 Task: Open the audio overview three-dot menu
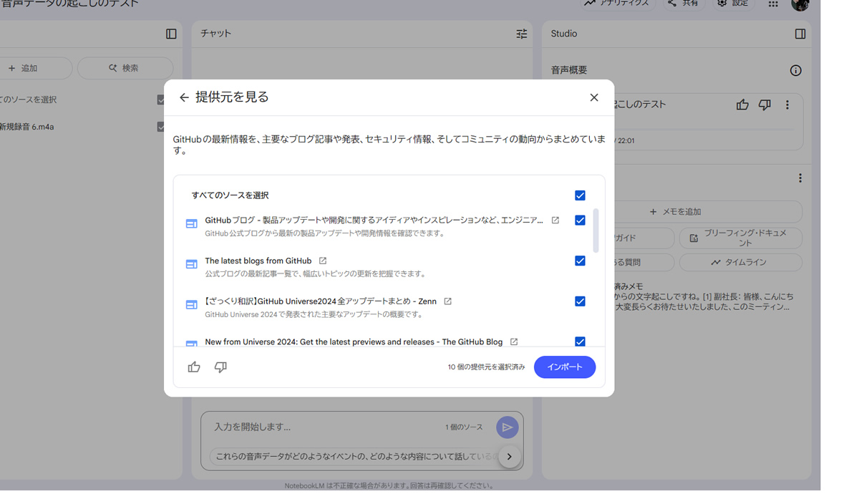click(x=787, y=105)
